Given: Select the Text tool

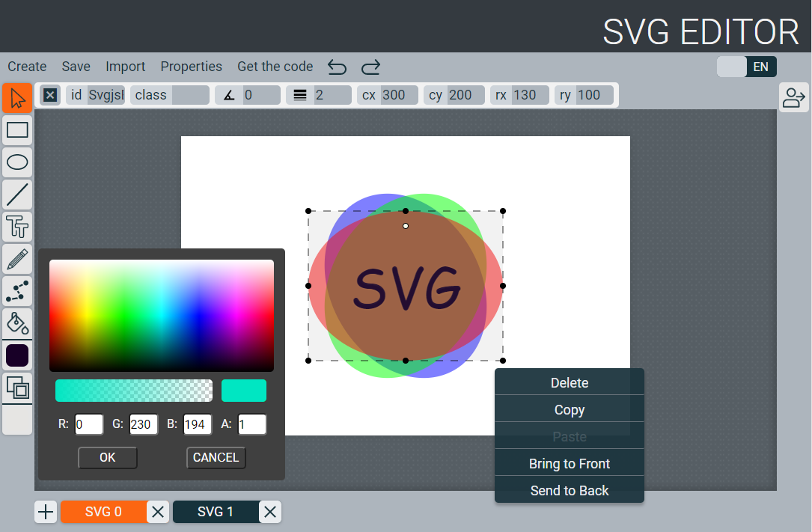Looking at the screenshot, I should 16,227.
